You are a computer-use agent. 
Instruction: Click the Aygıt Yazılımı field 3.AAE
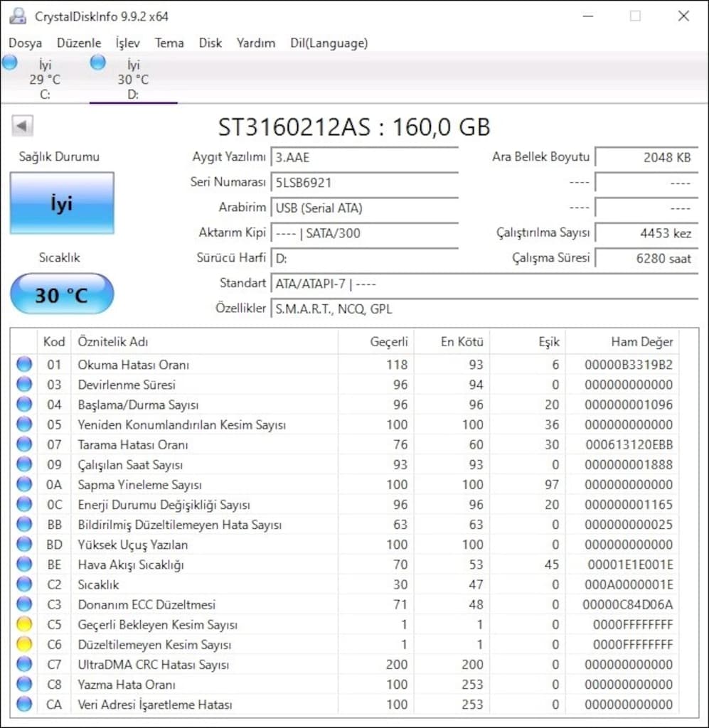(365, 157)
